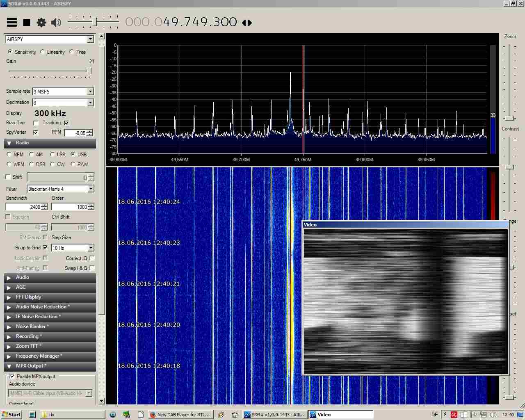This screenshot has height=420, width=525.
Task: Expand the Recording panel
Action: pos(50,337)
